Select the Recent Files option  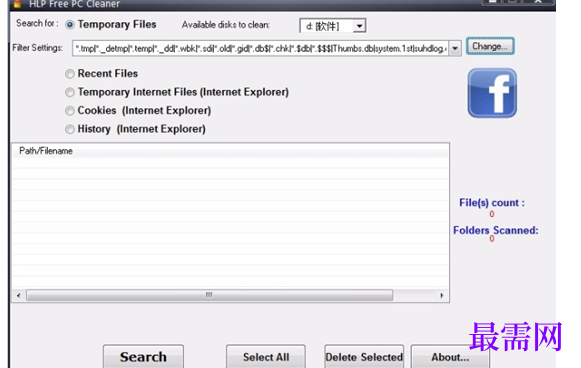click(x=70, y=74)
